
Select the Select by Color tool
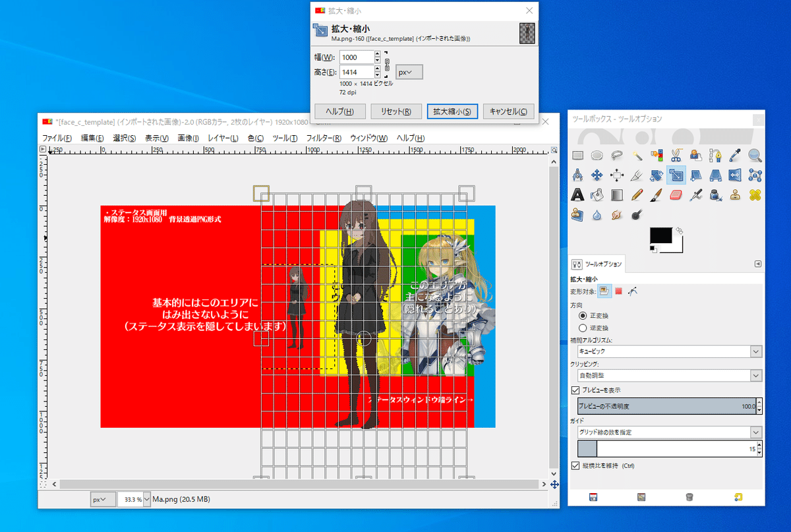(657, 156)
